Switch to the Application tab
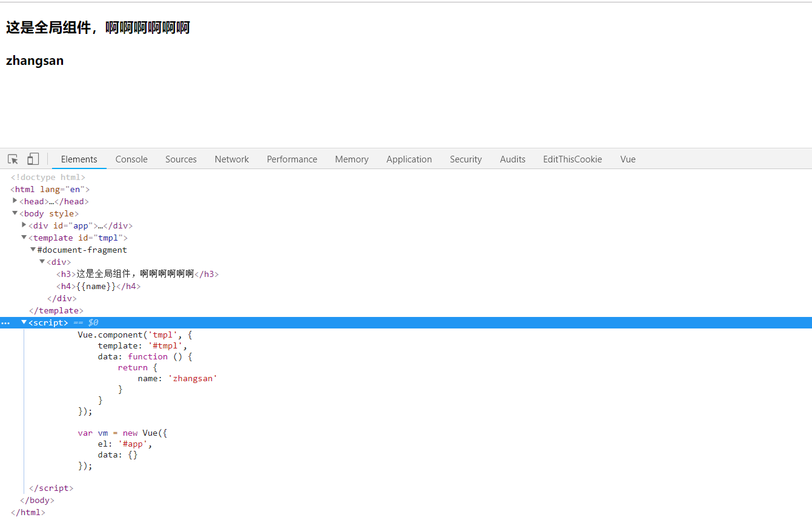The height and width of the screenshot is (523, 812). [x=409, y=159]
